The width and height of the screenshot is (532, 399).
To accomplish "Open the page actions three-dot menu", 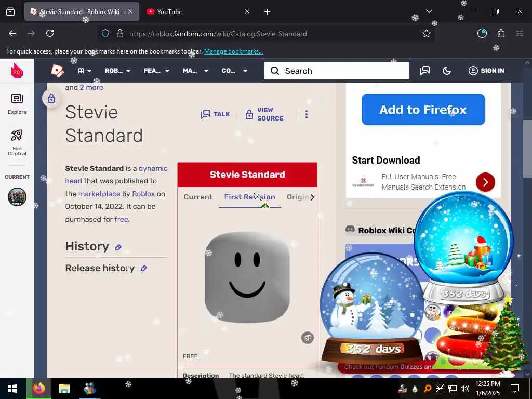I will [x=307, y=114].
